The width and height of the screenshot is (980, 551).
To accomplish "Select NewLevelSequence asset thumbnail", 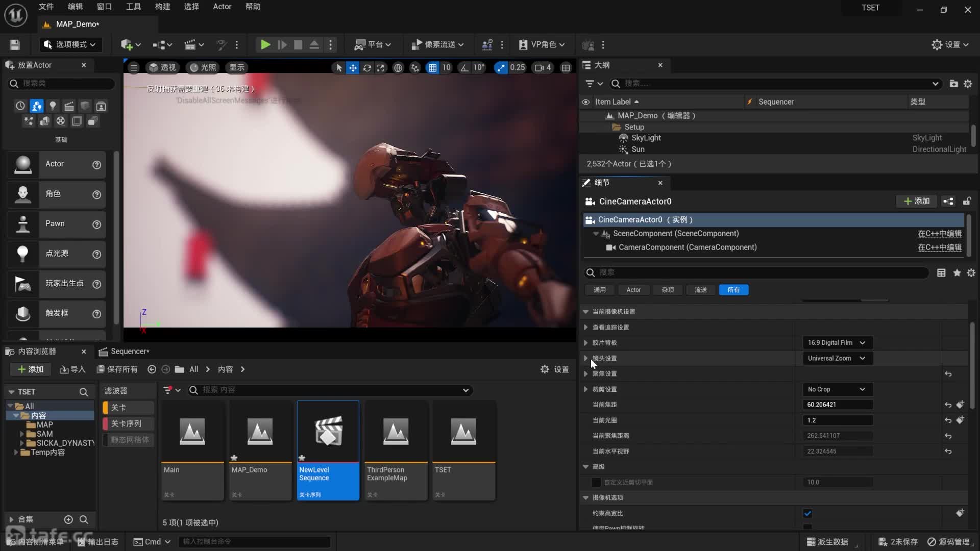I will point(328,431).
